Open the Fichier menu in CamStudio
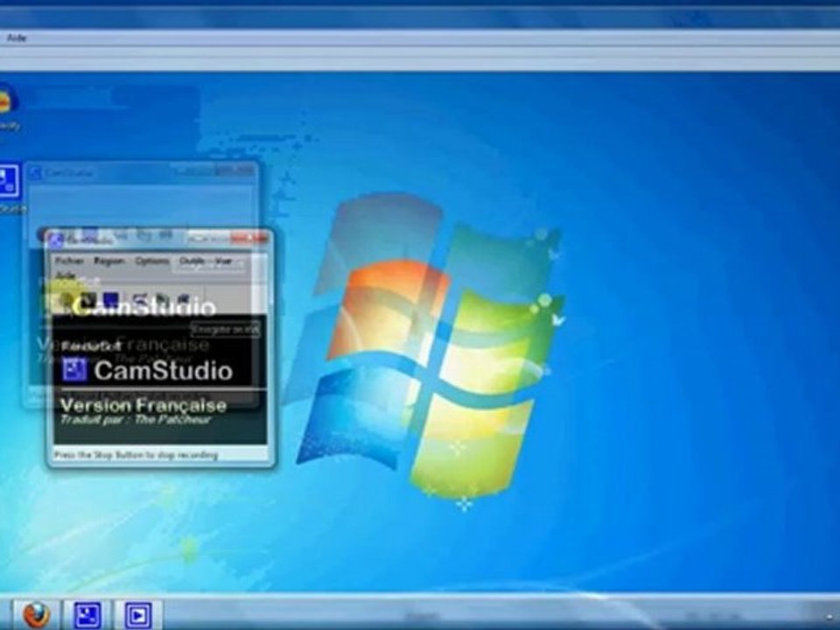This screenshot has height=630, width=840. click(70, 261)
